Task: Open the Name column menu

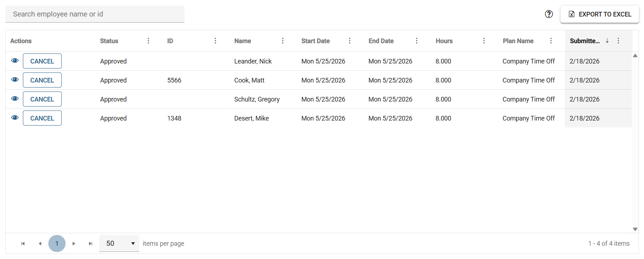Action: 283,41
